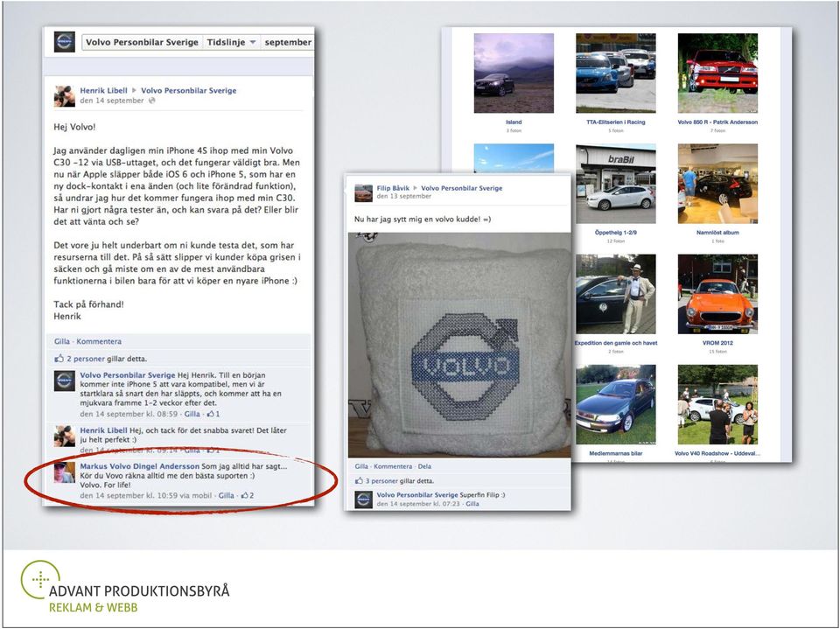Click the thumbs-up count on Markus's comment
The image size is (840, 629).
(247, 496)
